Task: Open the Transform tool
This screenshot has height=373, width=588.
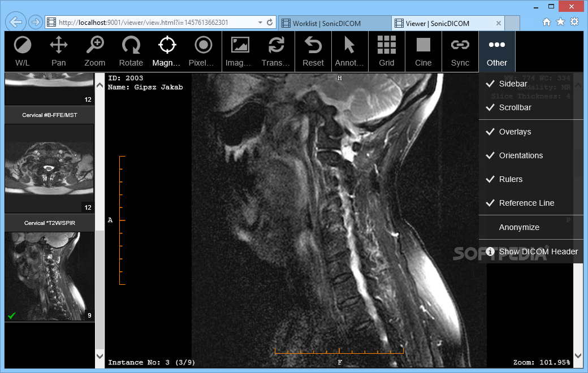Action: pyautogui.click(x=276, y=51)
